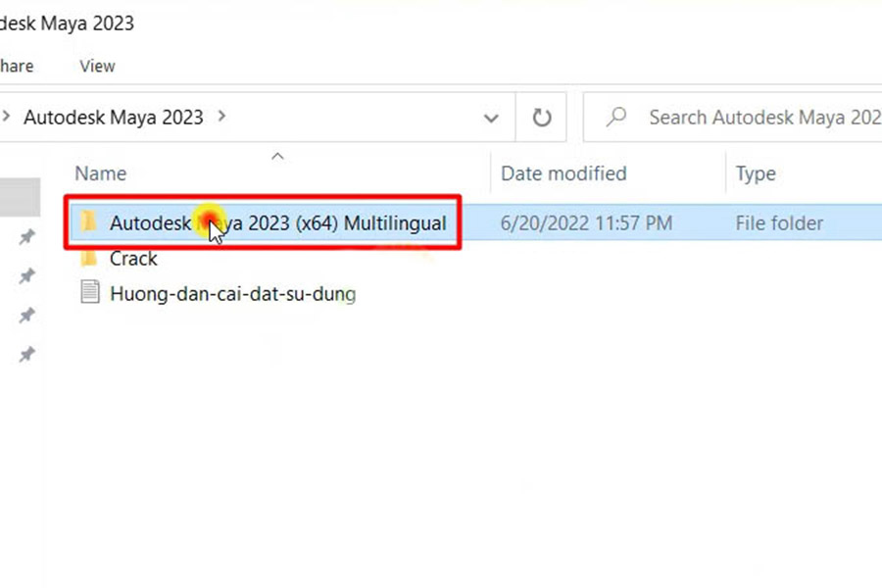The image size is (882, 588).
Task: Open the address bar history dropdown
Action: 491,117
